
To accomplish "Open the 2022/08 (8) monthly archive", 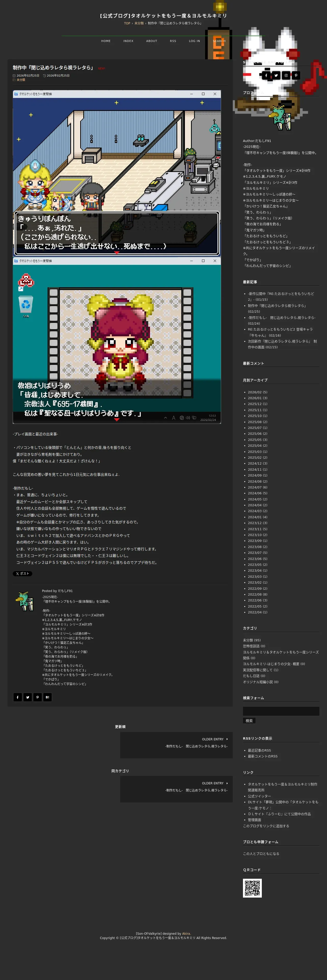I will (257, 594).
